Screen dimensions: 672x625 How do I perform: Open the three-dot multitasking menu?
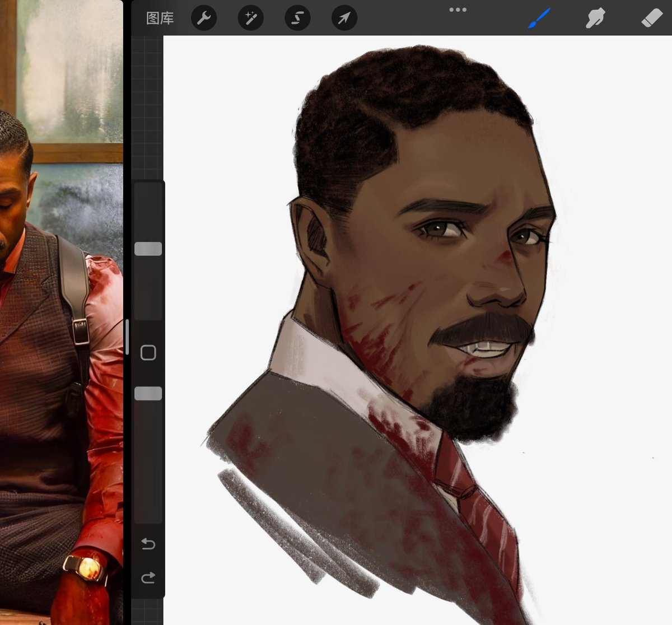coord(458,10)
